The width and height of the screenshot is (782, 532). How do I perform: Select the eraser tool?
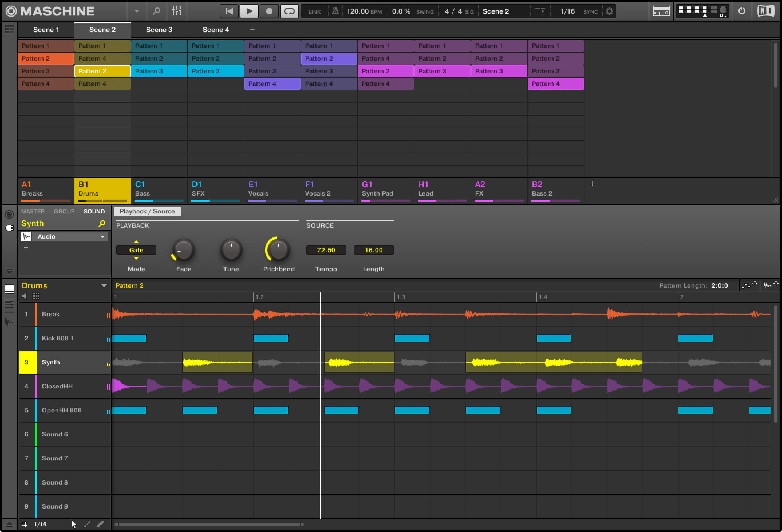pyautogui.click(x=100, y=524)
